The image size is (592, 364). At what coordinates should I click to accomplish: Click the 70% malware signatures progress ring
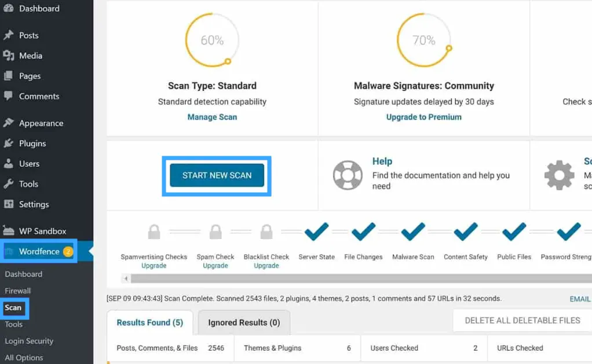(x=423, y=39)
